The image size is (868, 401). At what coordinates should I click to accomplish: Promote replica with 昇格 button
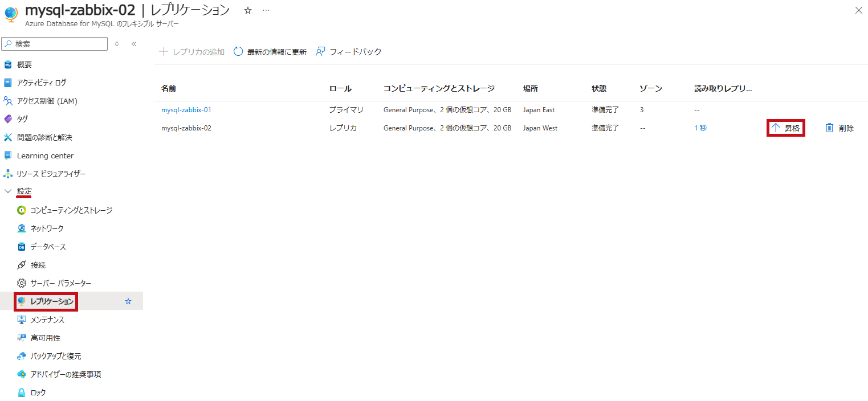click(x=786, y=128)
